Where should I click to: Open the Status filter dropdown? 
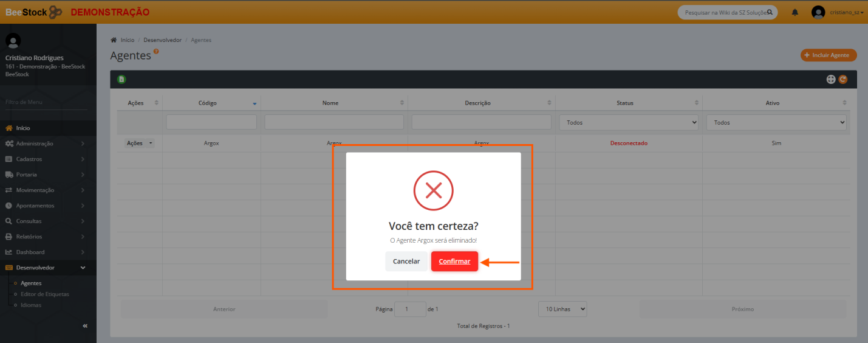click(x=628, y=122)
